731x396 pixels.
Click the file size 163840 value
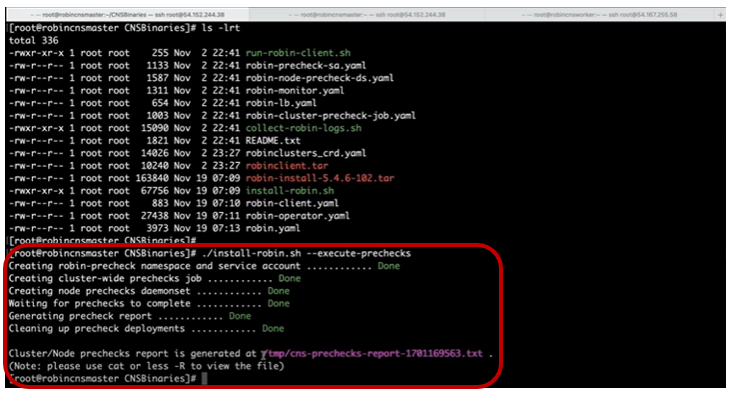coord(152,178)
